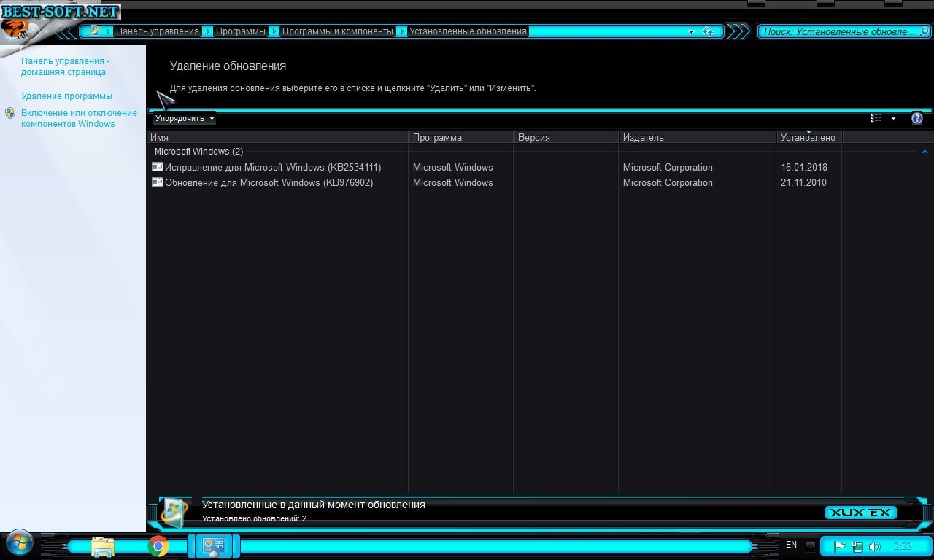The width and height of the screenshot is (934, 560).
Task: Expand the view options dropdown arrow
Action: point(893,118)
